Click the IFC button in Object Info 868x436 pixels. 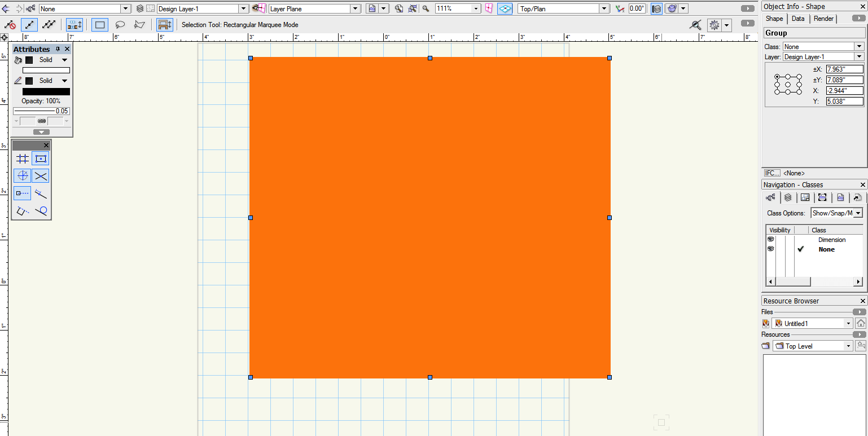coord(771,173)
